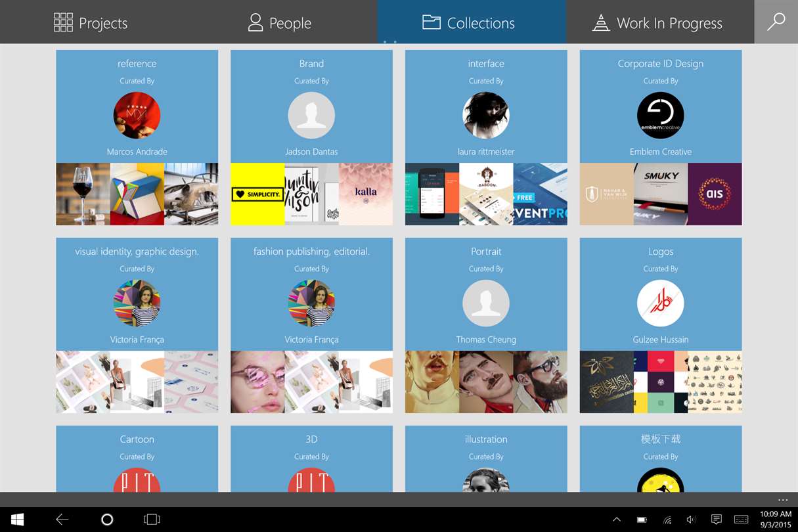This screenshot has width=798, height=532.
Task: Open Task View on the taskbar
Action: point(152,520)
